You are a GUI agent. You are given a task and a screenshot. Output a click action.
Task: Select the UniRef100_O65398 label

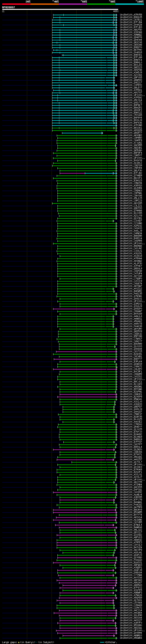(131, 45)
